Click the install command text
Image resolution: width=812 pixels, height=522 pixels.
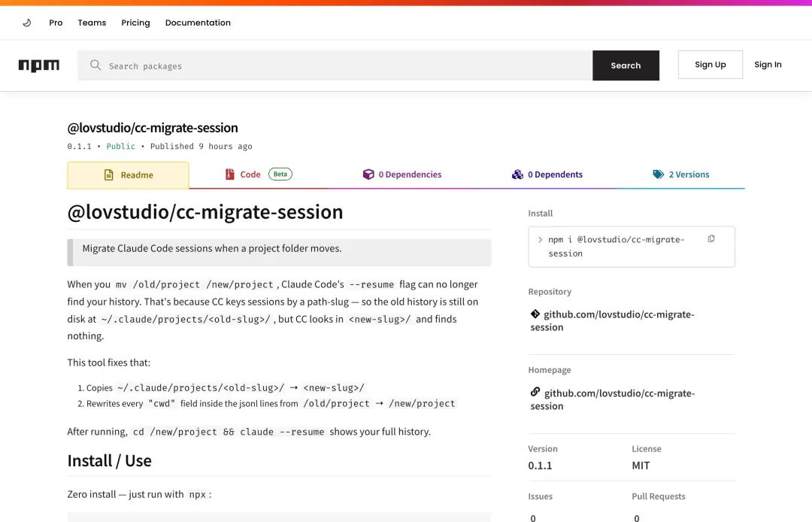pos(617,247)
